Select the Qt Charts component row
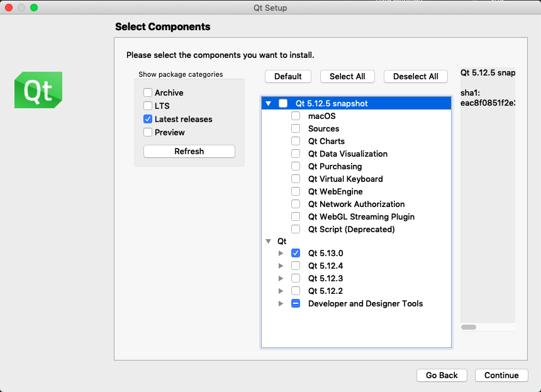The width and height of the screenshot is (541, 392). point(326,141)
